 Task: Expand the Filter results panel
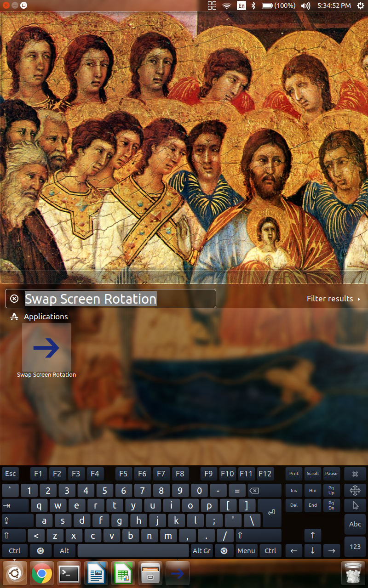[333, 299]
